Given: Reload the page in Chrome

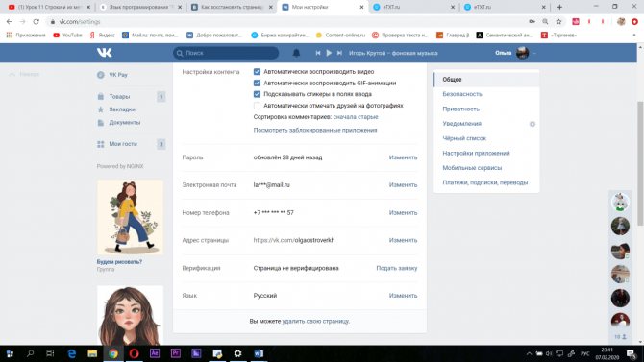Looking at the screenshot, I should pos(37,22).
